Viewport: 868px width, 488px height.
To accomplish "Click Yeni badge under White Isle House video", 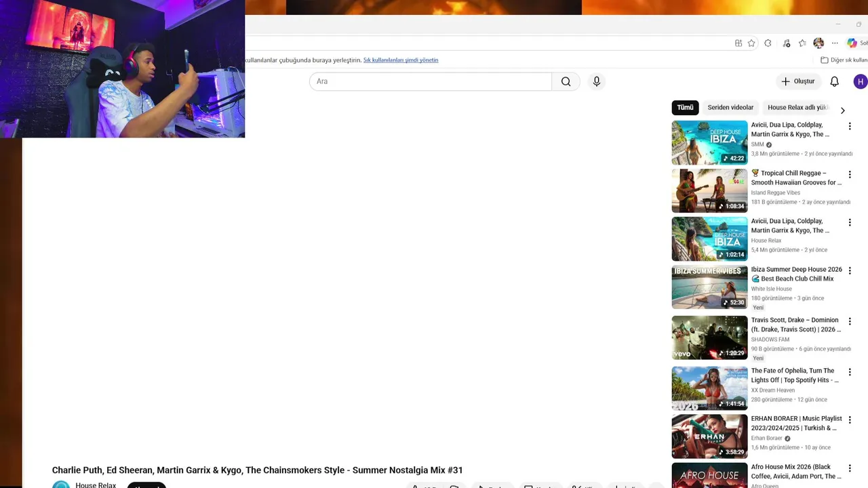I will tap(758, 308).
